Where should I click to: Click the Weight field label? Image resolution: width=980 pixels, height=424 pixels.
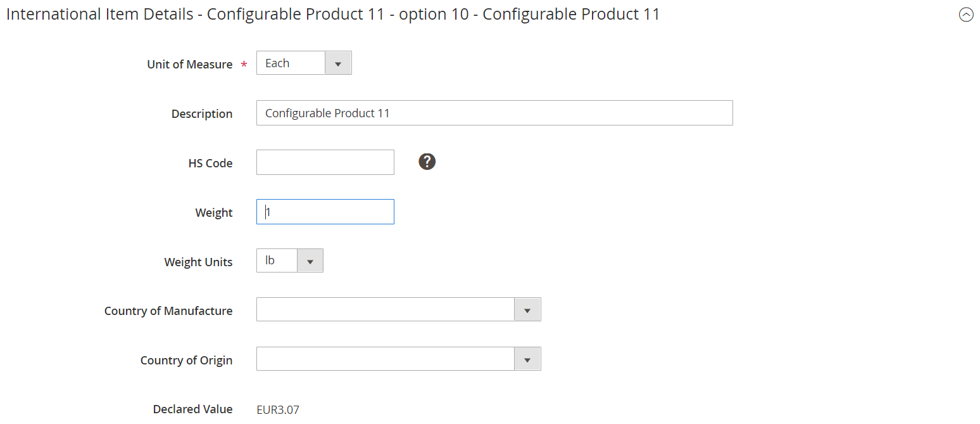tap(214, 212)
